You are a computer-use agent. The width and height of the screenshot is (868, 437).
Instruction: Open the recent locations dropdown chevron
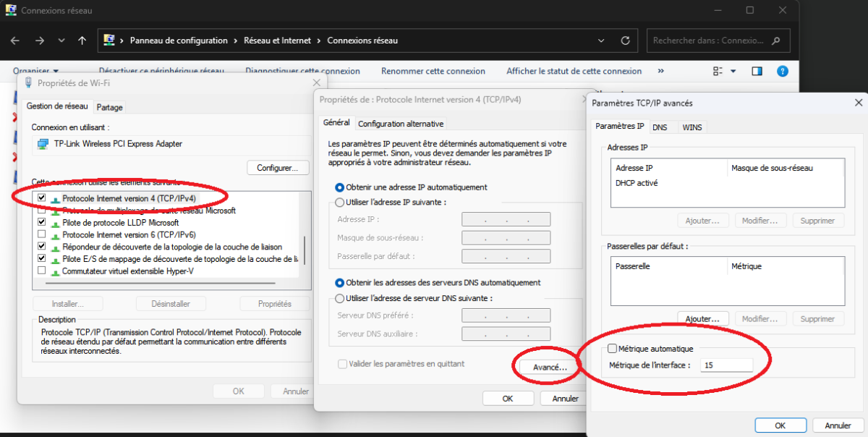click(61, 41)
